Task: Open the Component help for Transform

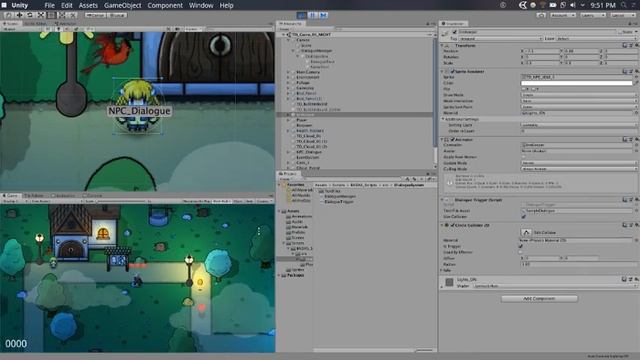Action: 625,45
